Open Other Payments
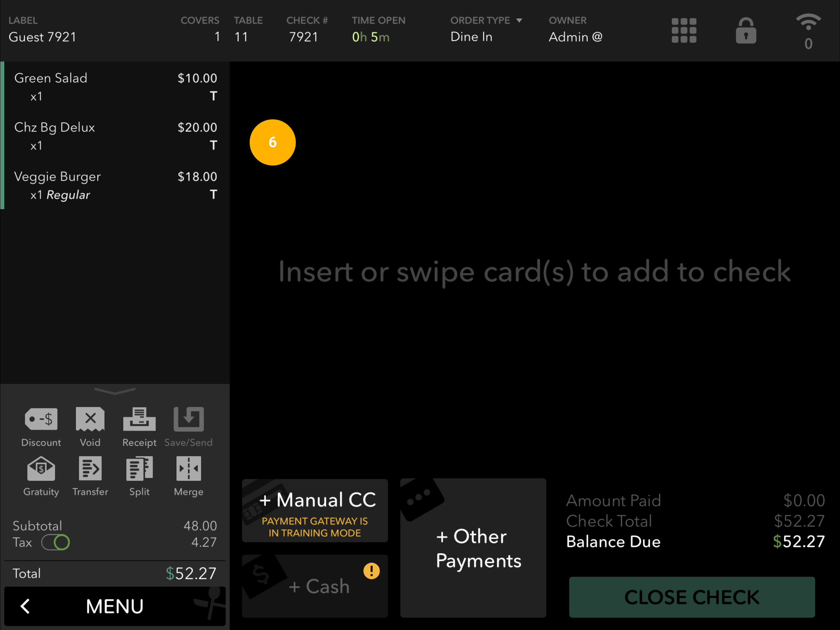The width and height of the screenshot is (840, 630). [473, 548]
